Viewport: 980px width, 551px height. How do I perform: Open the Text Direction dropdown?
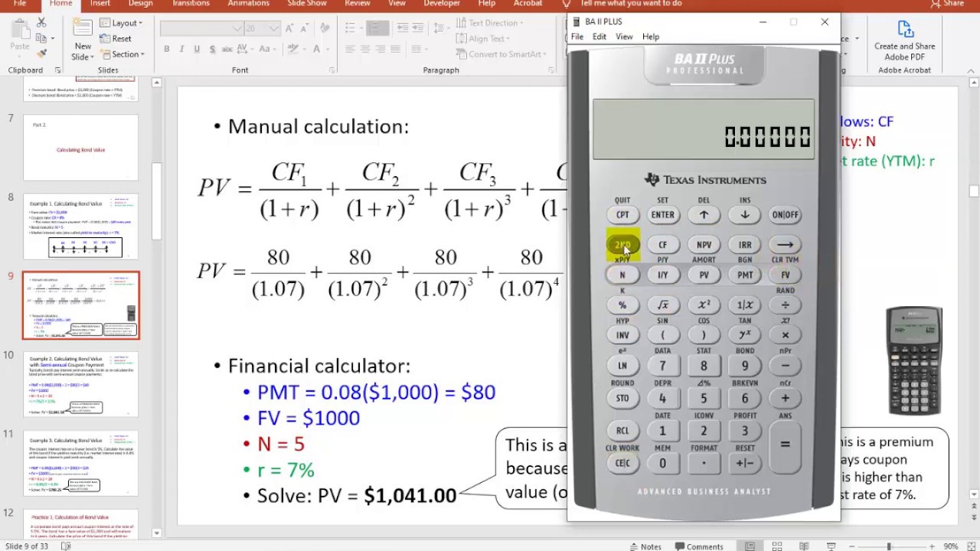point(490,23)
